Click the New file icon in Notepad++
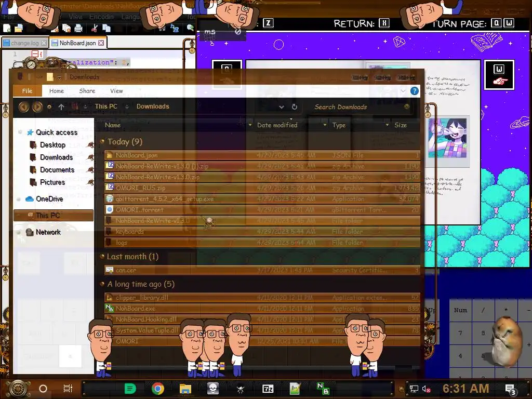 pos(7,28)
